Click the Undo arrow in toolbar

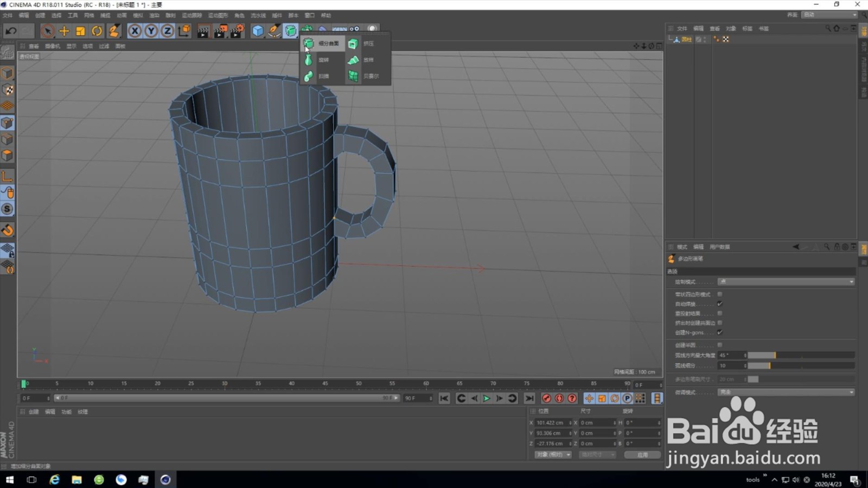click(11, 31)
